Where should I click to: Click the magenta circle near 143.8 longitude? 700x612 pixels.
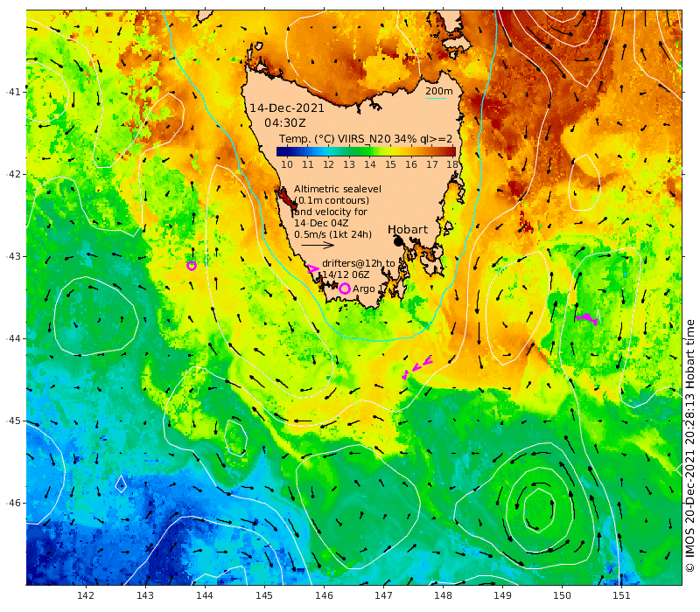point(192,266)
